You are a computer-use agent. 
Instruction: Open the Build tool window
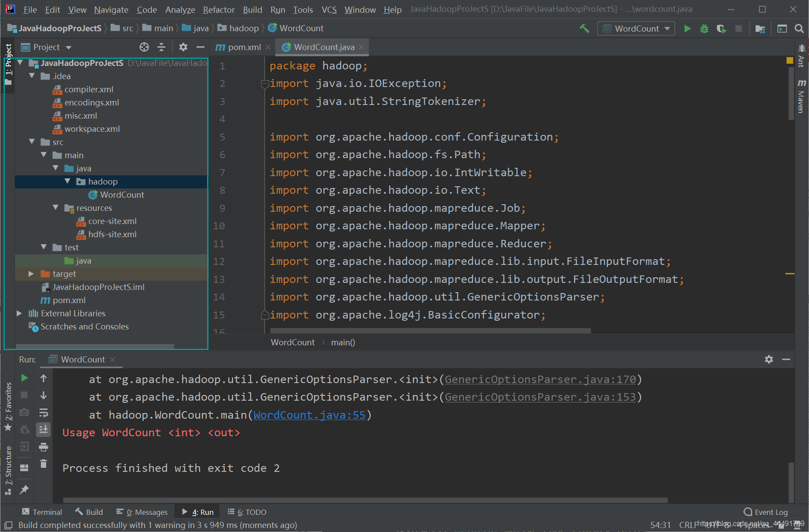coord(89,512)
